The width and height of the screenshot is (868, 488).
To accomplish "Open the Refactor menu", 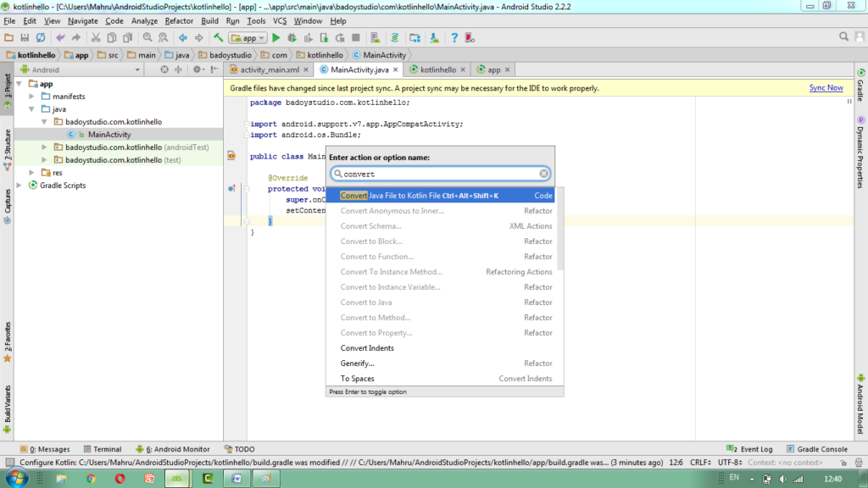I will pyautogui.click(x=179, y=20).
